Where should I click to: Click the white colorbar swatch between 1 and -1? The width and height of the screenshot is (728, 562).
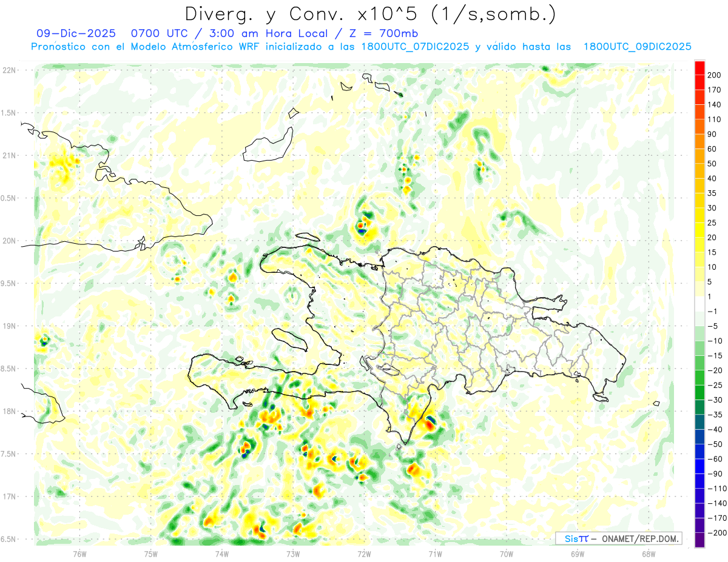pos(699,304)
